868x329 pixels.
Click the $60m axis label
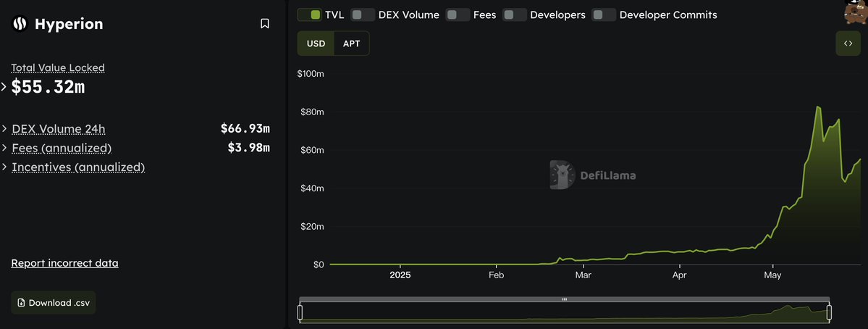312,150
